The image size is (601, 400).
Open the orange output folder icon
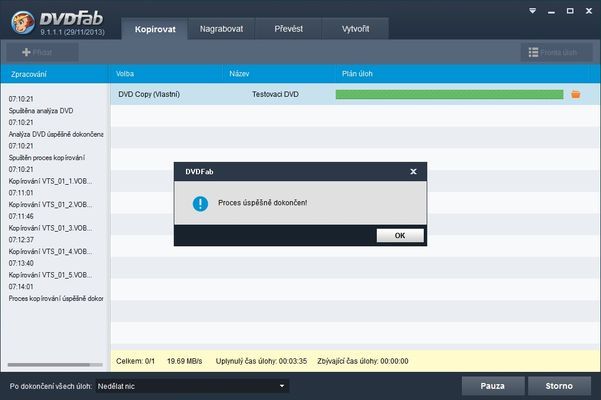[x=575, y=94]
